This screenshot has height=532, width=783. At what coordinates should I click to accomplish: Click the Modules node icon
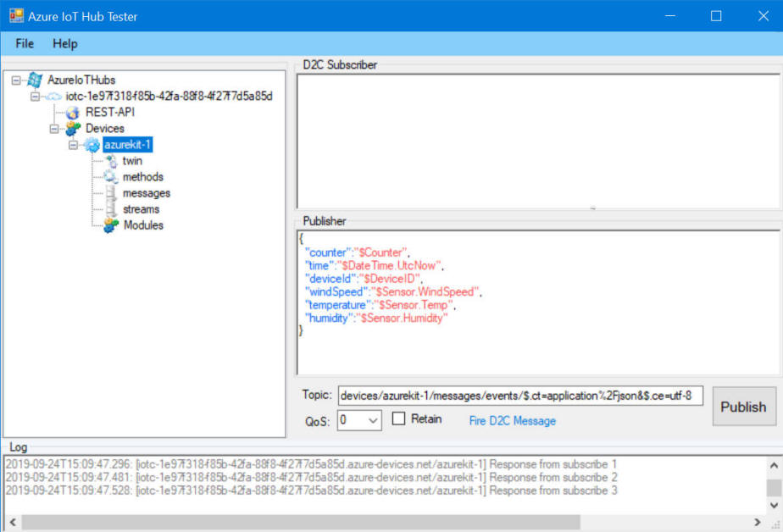(x=111, y=225)
